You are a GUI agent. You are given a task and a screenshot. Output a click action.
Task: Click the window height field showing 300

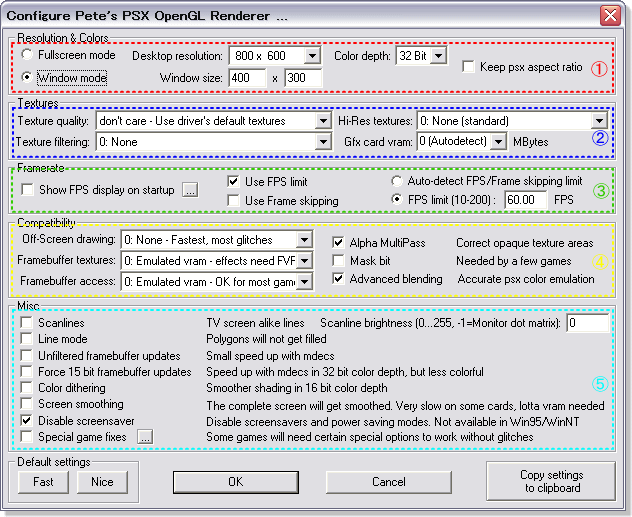(x=303, y=77)
